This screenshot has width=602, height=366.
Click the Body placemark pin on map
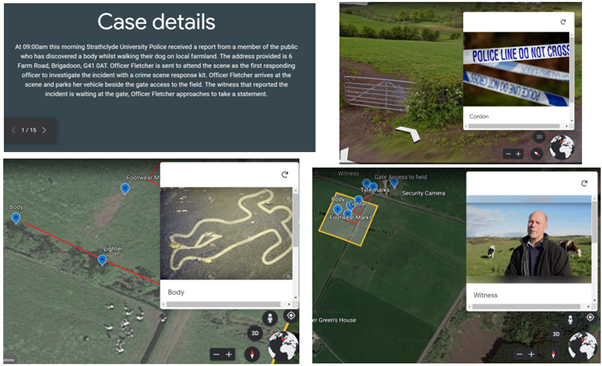pos(16,218)
